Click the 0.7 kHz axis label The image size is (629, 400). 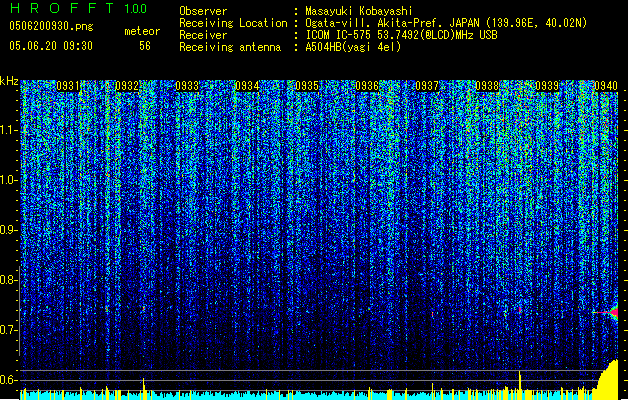click(8, 330)
